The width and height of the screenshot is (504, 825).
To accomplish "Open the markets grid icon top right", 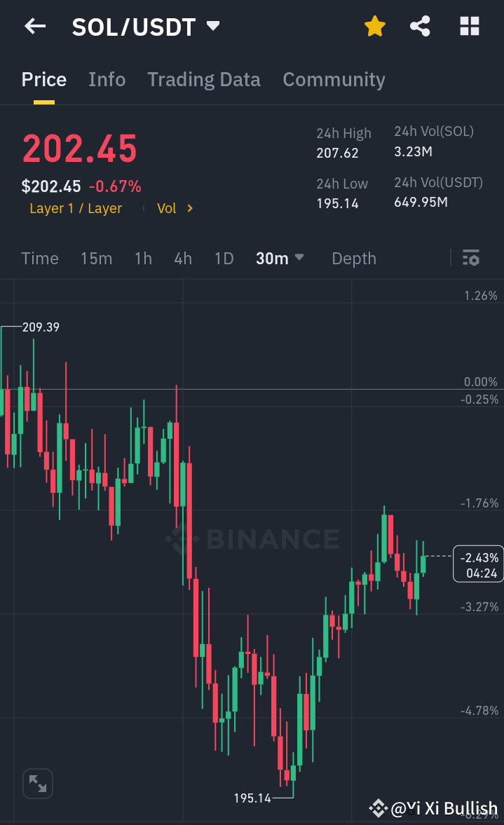I will pyautogui.click(x=468, y=26).
